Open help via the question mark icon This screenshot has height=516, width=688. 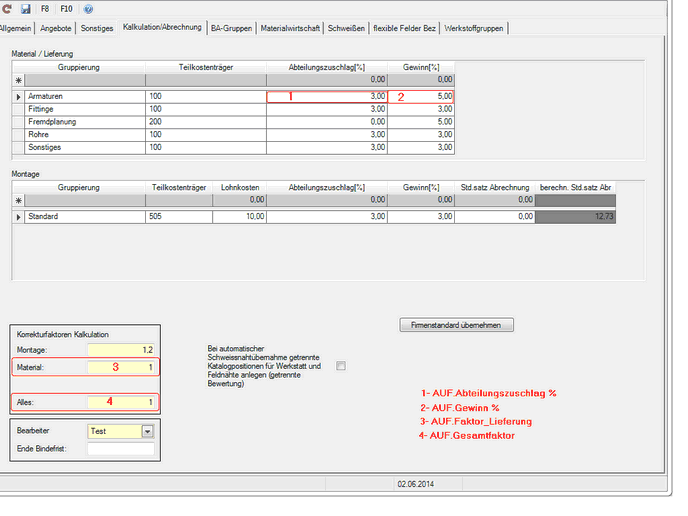coord(89,8)
